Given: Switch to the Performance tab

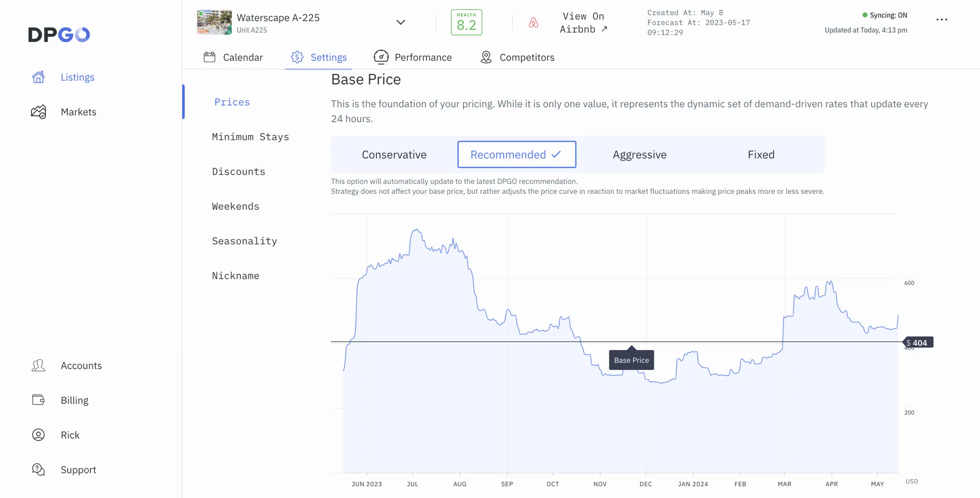Looking at the screenshot, I should click(x=413, y=57).
